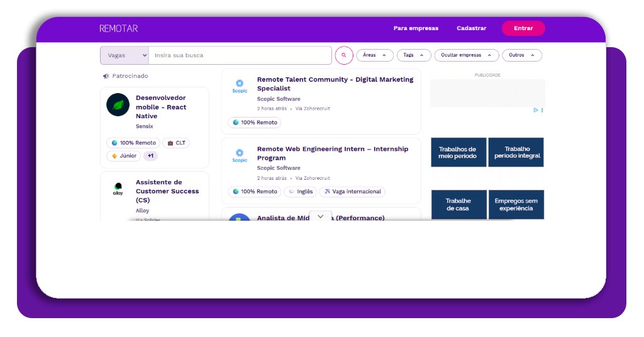Click the Vaga internacional tag
Image resolution: width=644 pixels, height=337 pixels.
(x=352, y=192)
